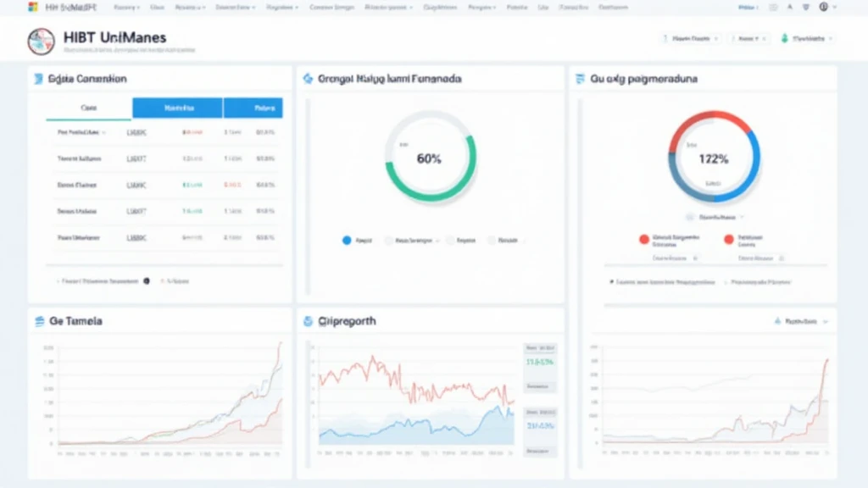Click the icon beside the 172% donut panel title
868x488 pixels.
[580, 79]
